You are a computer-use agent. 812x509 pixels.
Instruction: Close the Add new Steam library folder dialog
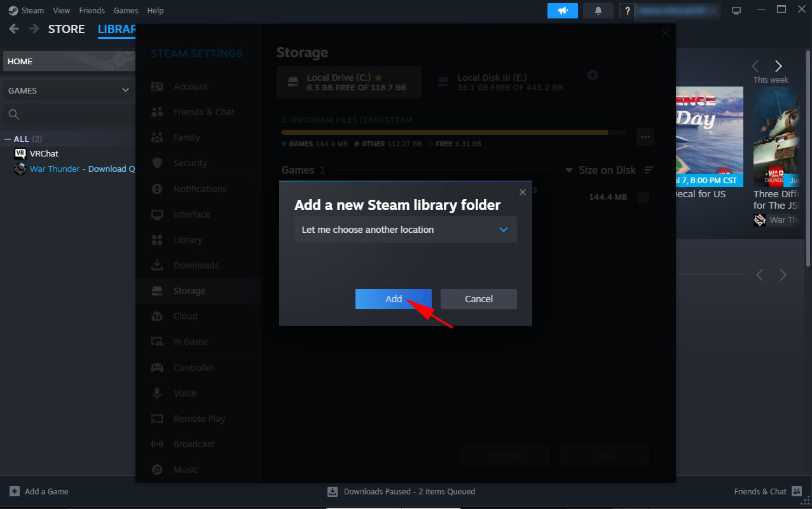click(523, 192)
